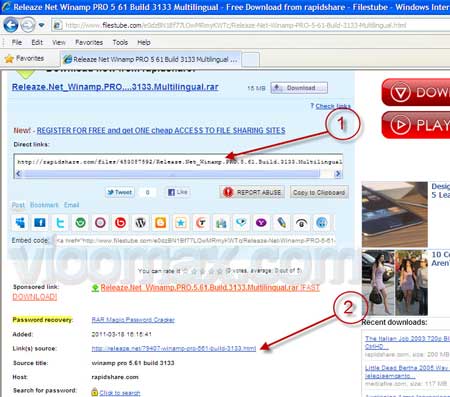The width and height of the screenshot is (450, 397).
Task: Open the Releaze.Net_Winamp.PRO rar file link
Action: pos(115,87)
